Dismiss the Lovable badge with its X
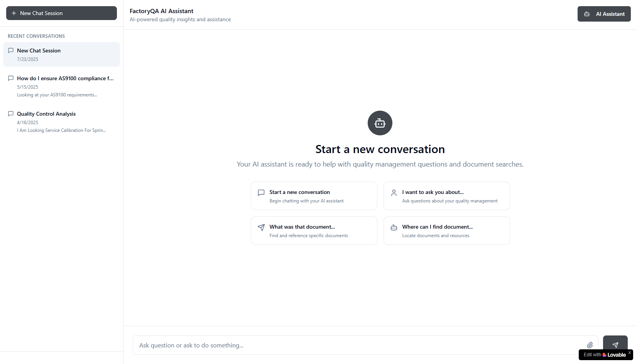The width and height of the screenshot is (637, 364). (629, 352)
